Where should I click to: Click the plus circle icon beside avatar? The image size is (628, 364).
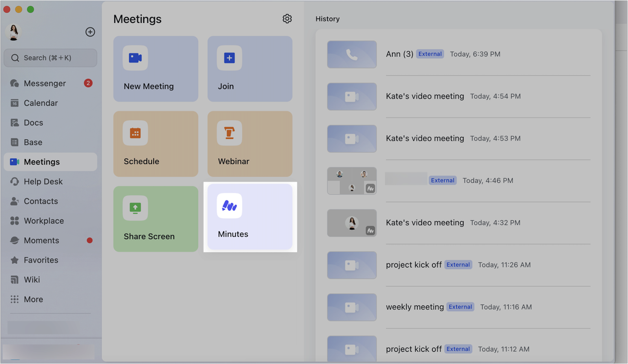[90, 32]
